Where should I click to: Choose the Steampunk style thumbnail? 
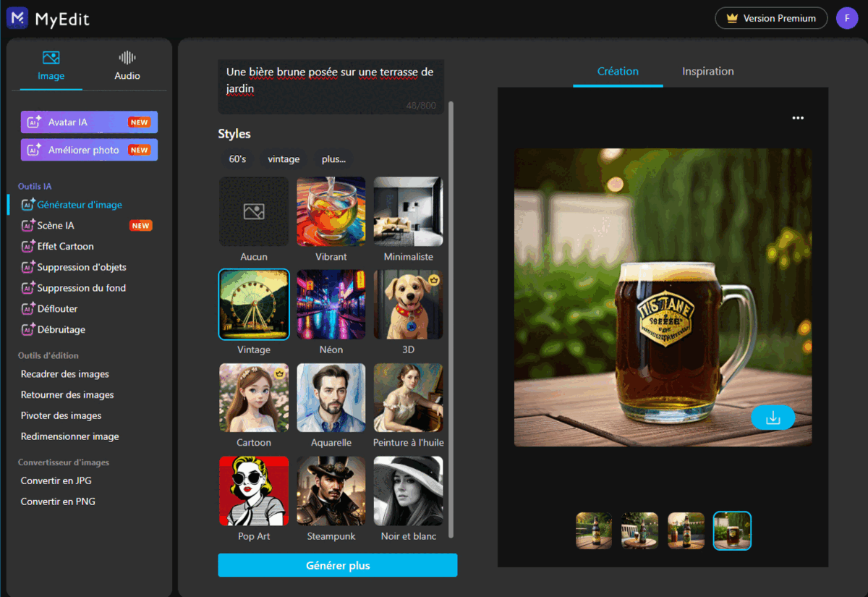click(x=331, y=491)
